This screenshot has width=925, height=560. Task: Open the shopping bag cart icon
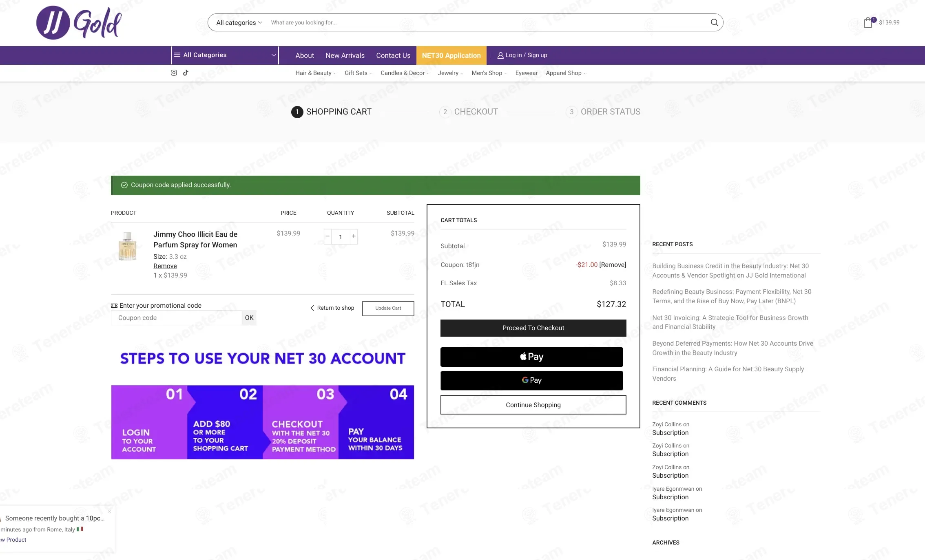pos(869,22)
